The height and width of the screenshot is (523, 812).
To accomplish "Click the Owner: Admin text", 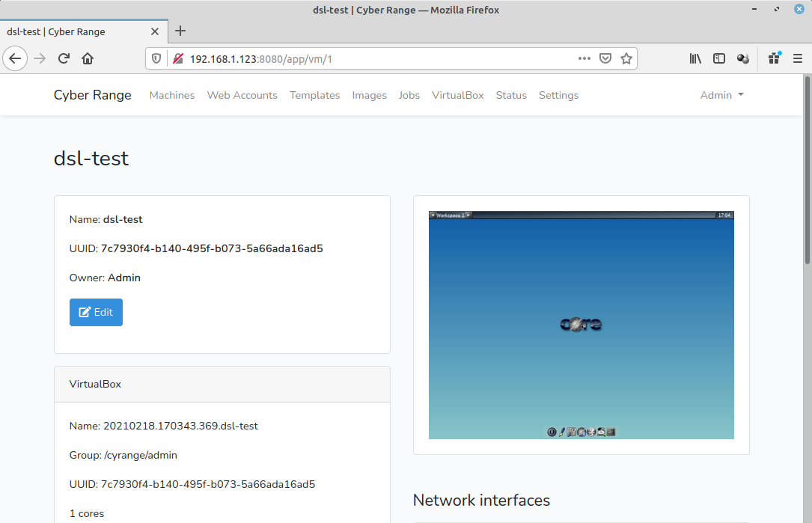I will [105, 278].
